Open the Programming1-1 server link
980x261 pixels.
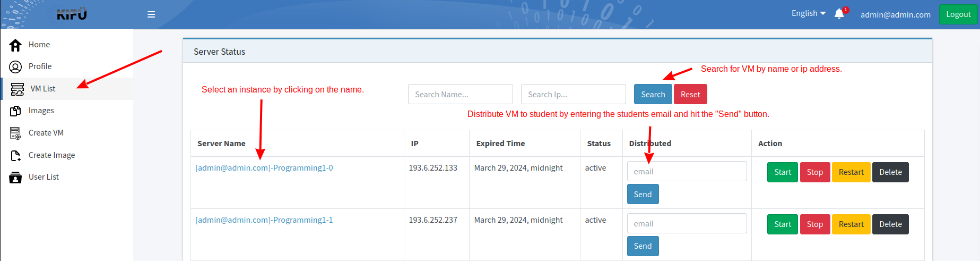point(264,220)
